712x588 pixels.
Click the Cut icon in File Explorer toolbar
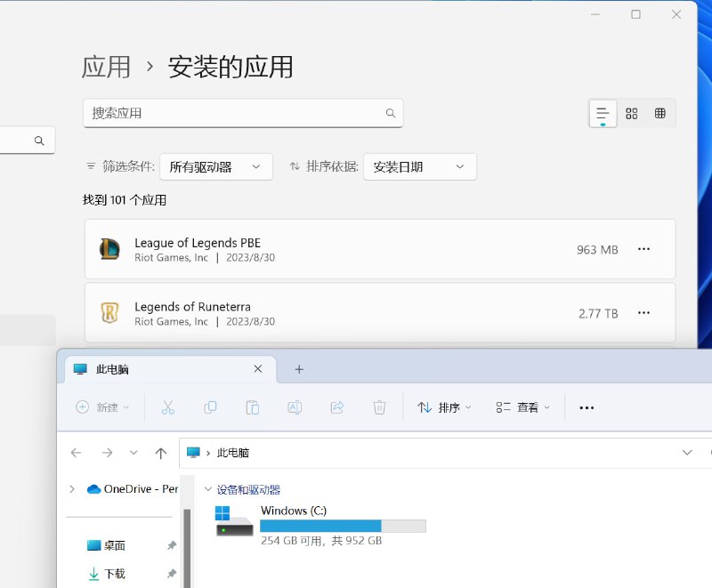tap(167, 407)
